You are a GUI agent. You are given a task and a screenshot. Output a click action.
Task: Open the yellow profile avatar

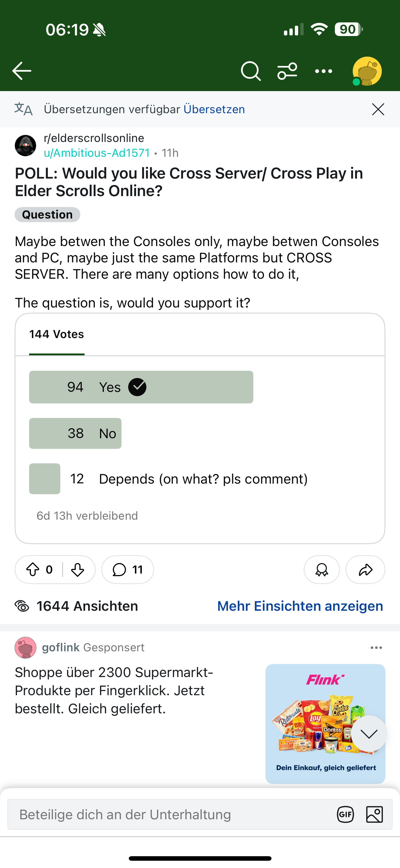(x=367, y=71)
